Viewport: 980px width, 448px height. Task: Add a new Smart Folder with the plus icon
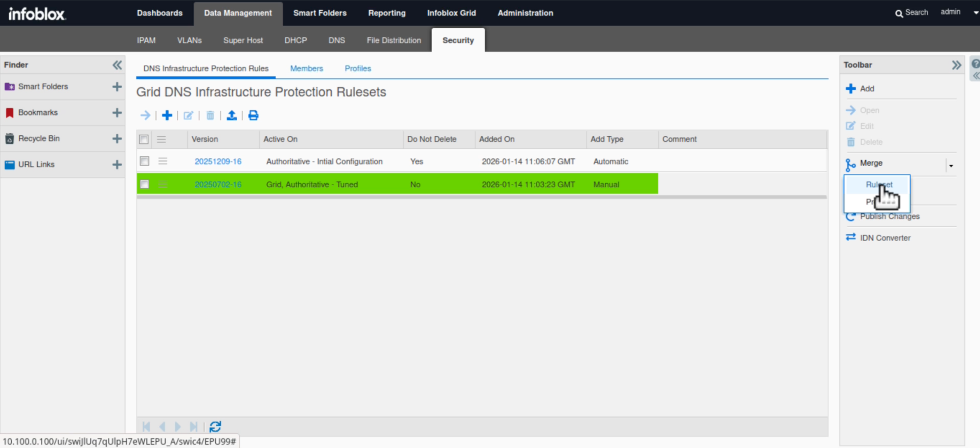117,86
